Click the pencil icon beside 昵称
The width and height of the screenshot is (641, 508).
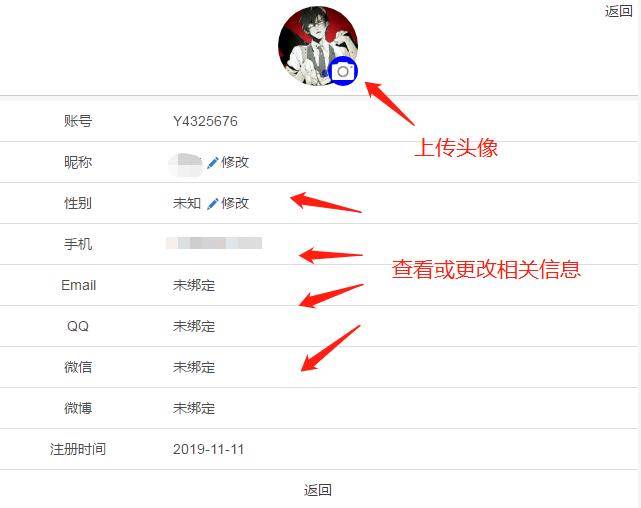pos(213,163)
